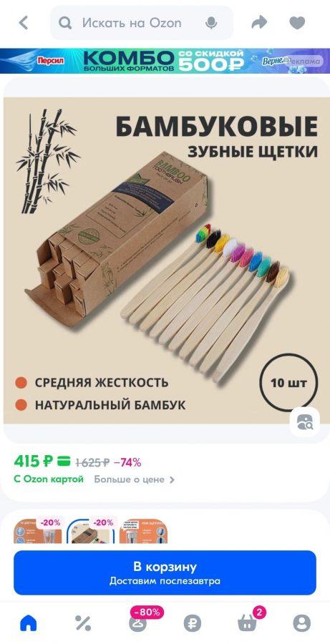330x644 pixels.
Task: Click the Искать на Ozon search field
Action: click(x=141, y=23)
